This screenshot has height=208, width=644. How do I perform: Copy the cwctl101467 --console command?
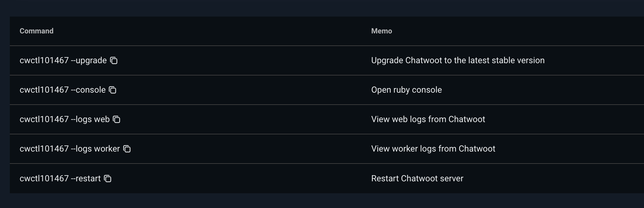pyautogui.click(x=113, y=90)
